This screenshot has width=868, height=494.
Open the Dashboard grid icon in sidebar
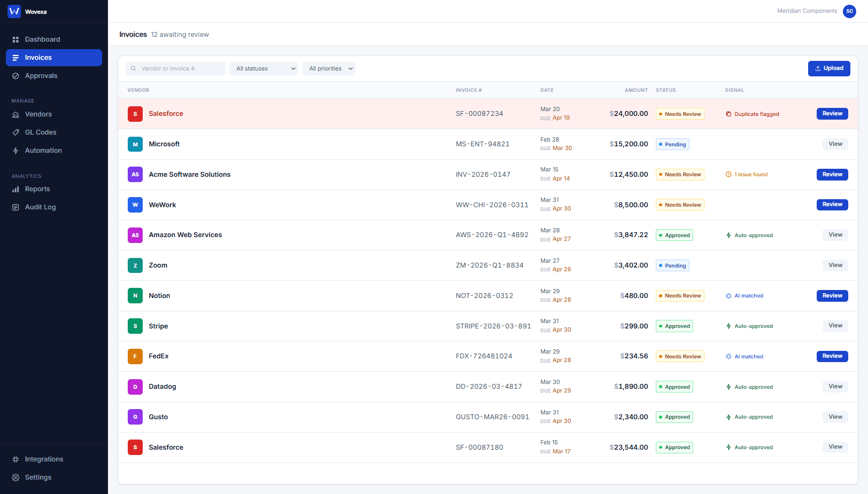coord(17,39)
